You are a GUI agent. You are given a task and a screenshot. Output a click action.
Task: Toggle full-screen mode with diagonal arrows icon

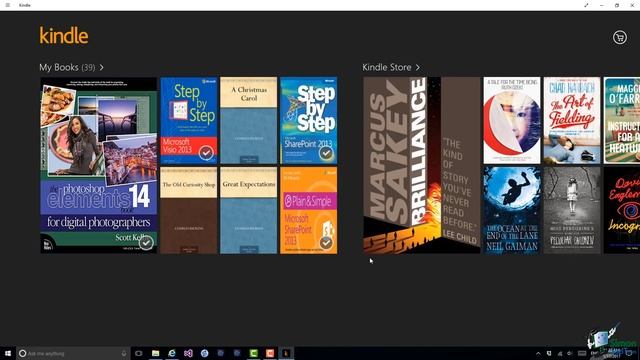tap(586, 5)
